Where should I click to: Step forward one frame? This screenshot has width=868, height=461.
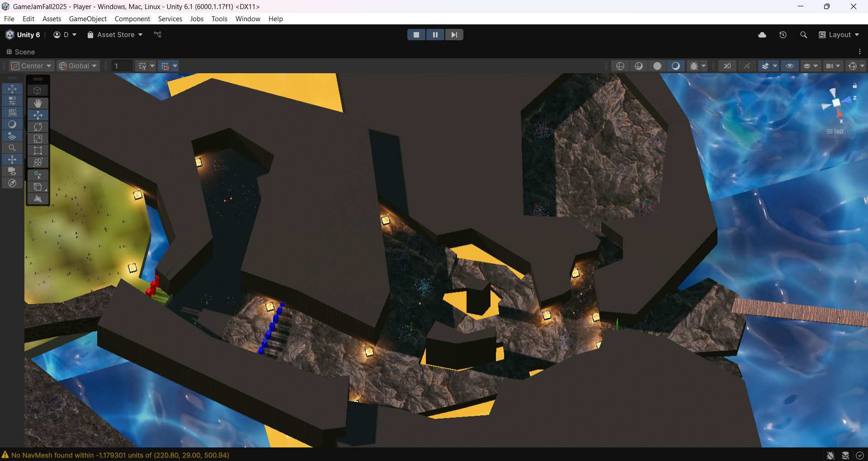[x=454, y=35]
